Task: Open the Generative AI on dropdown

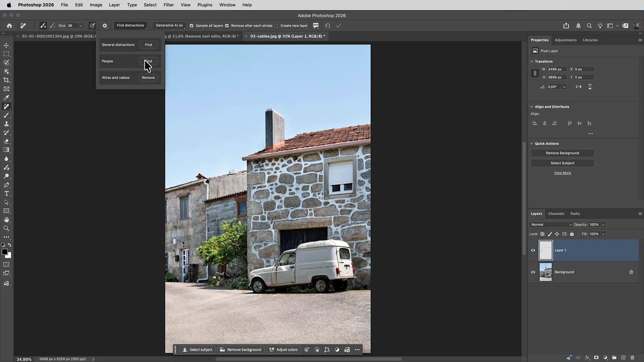Action: tap(169, 25)
